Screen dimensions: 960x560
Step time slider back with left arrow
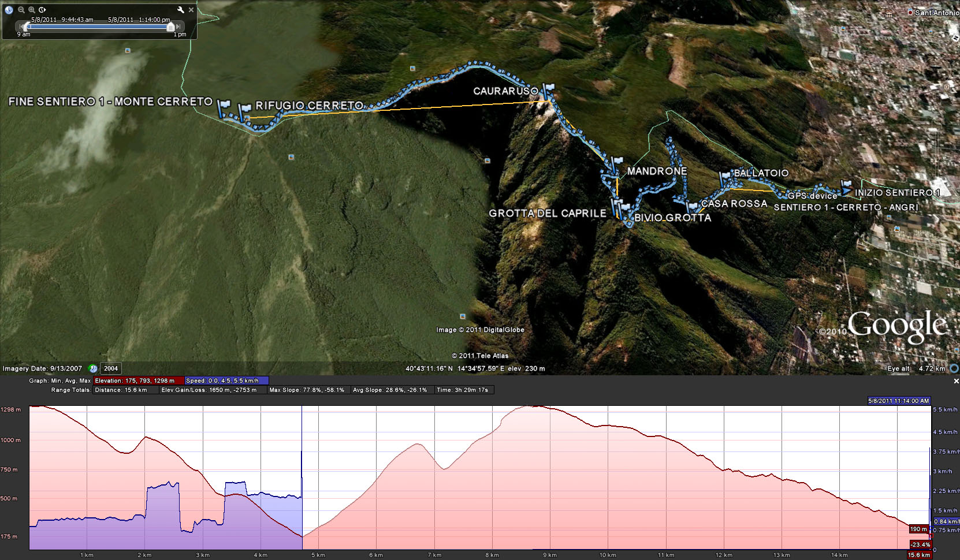click(x=22, y=27)
